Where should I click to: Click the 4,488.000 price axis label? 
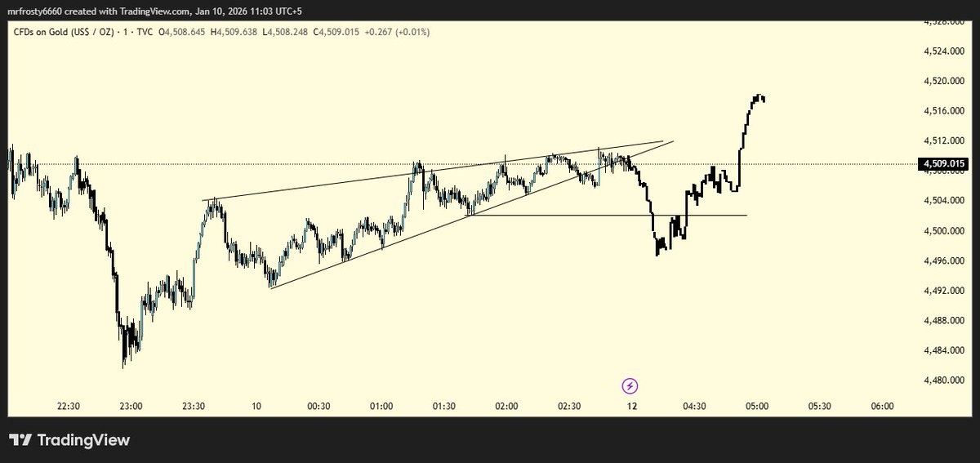click(x=945, y=321)
